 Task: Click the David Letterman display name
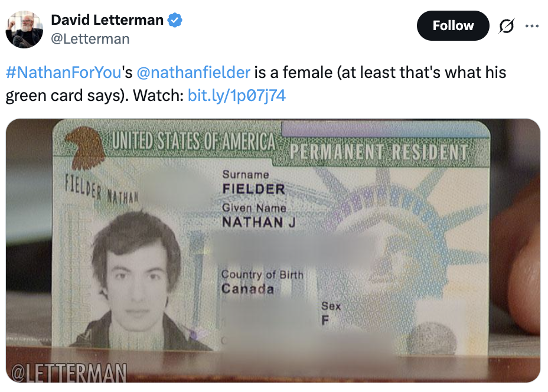tap(107, 20)
